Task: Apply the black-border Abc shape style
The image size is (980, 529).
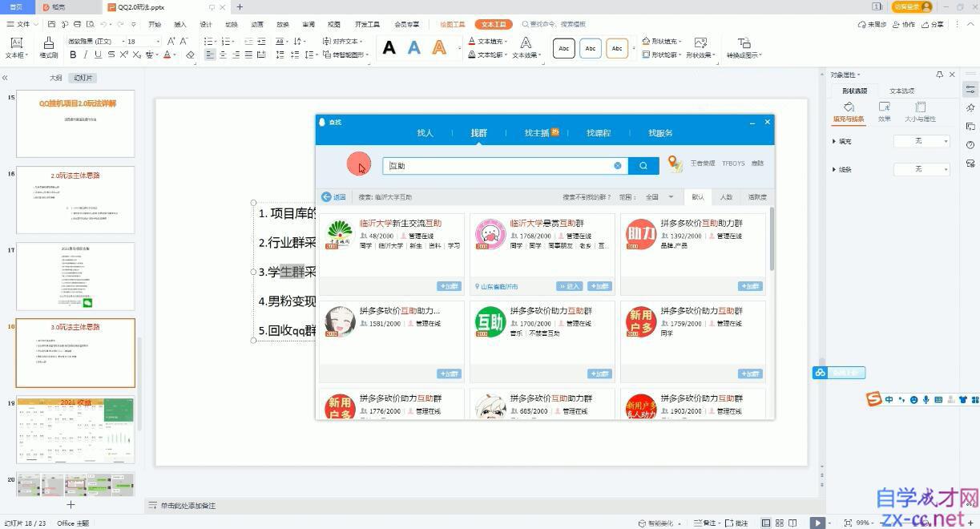Action: [564, 48]
